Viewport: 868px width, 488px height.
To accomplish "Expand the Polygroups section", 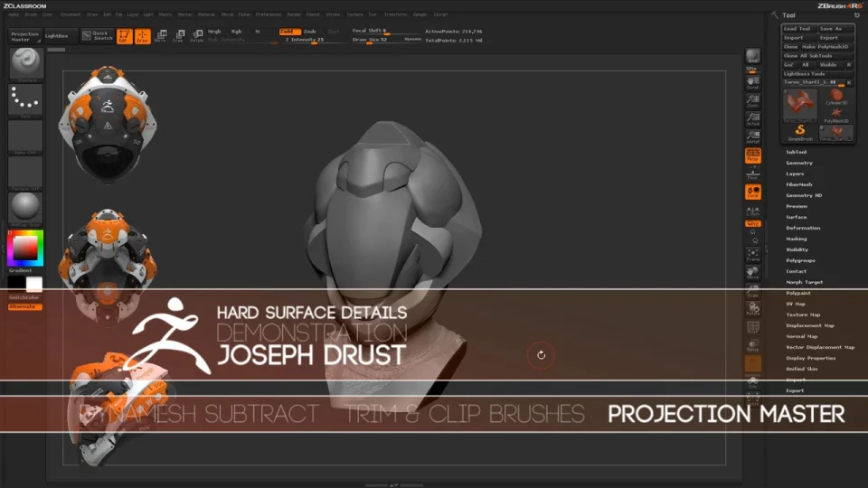I will pos(800,260).
